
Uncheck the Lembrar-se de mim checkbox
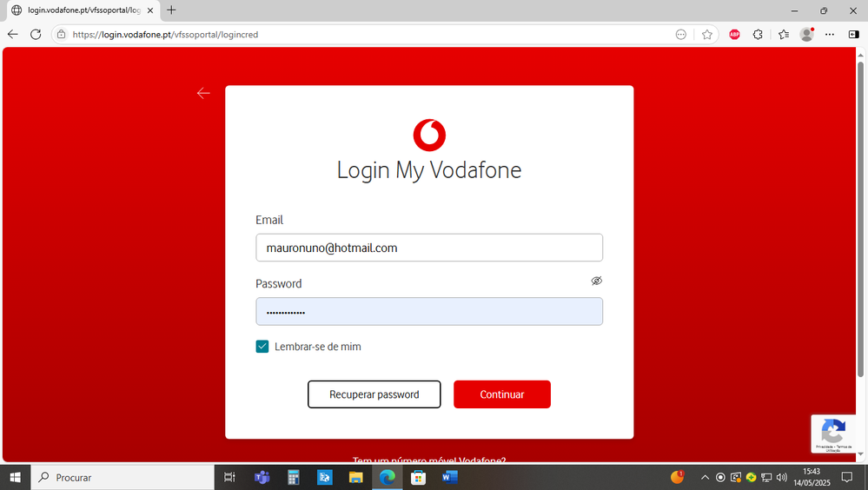(x=262, y=347)
